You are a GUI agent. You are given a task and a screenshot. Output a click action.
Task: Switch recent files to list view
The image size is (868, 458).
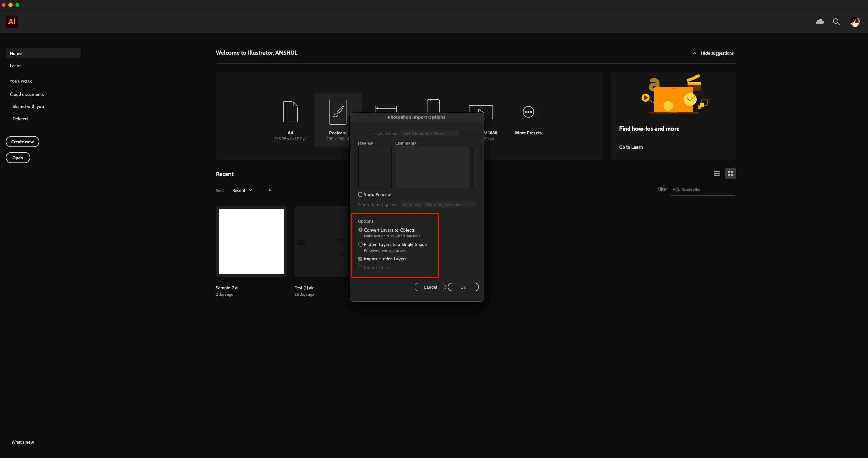point(717,174)
